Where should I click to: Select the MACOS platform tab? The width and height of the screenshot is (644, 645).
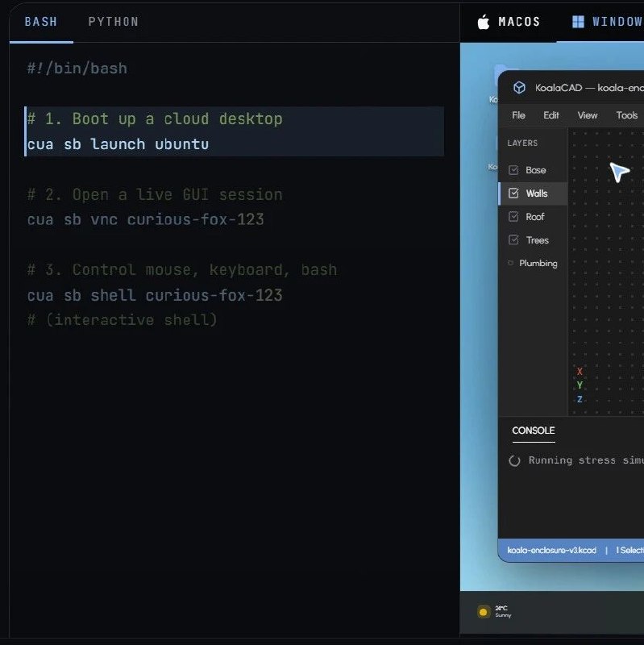pos(509,22)
